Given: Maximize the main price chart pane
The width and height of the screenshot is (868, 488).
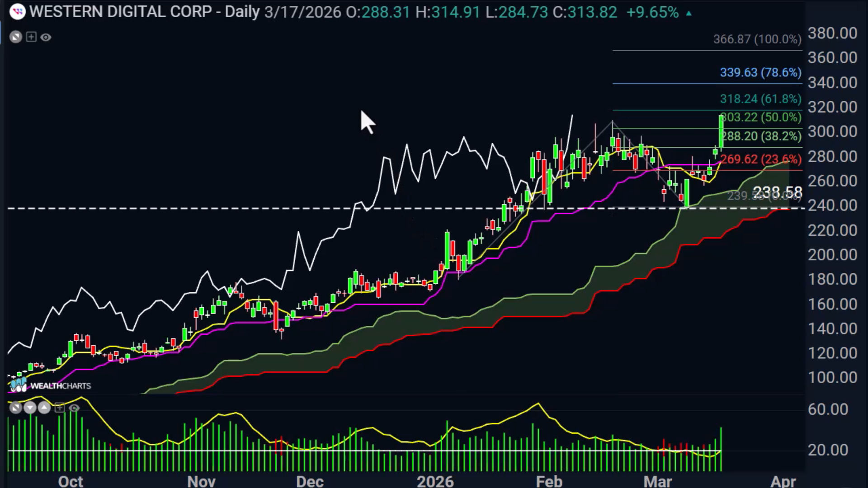Looking at the screenshot, I should coord(16,37).
